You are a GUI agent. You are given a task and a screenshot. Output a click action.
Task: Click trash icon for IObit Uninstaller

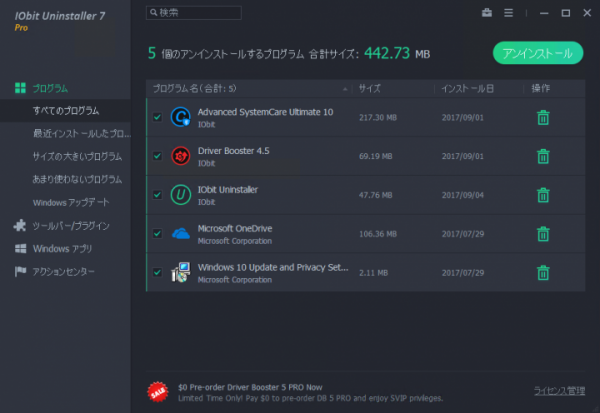pyautogui.click(x=543, y=195)
